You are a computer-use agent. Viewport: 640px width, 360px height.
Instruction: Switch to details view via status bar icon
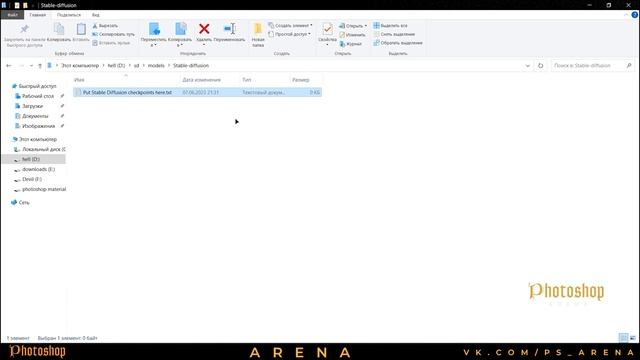pyautogui.click(x=623, y=338)
